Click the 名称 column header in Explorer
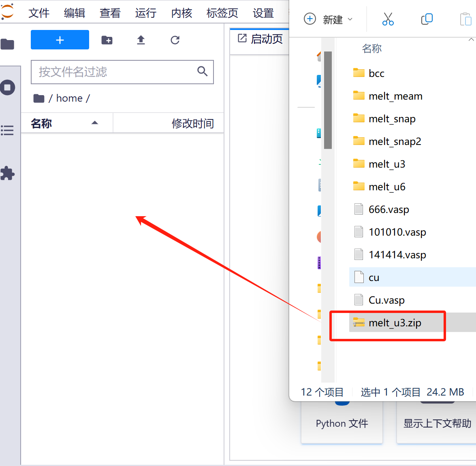This screenshot has height=466, width=476. tap(372, 49)
